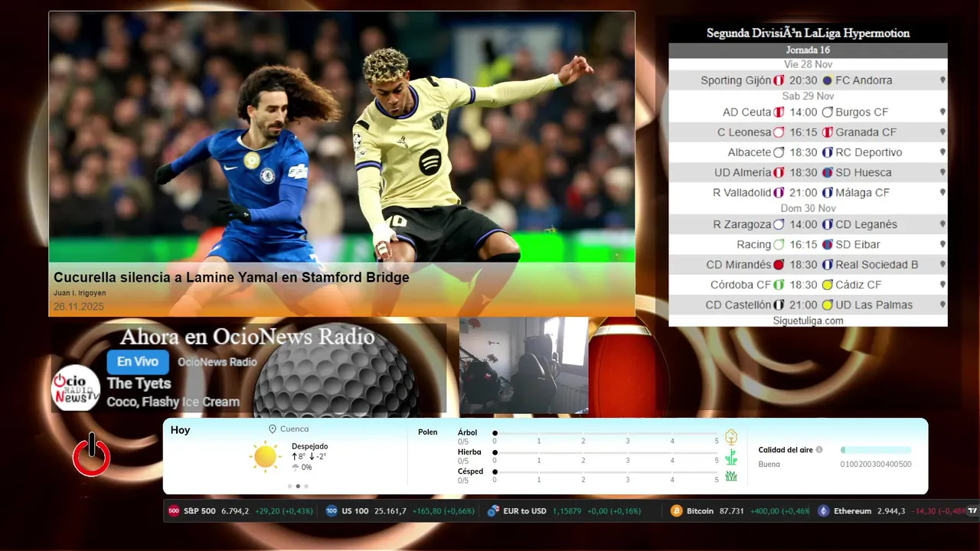Click the Árbol pollen level slider
The height and width of the screenshot is (551, 980).
(x=606, y=433)
